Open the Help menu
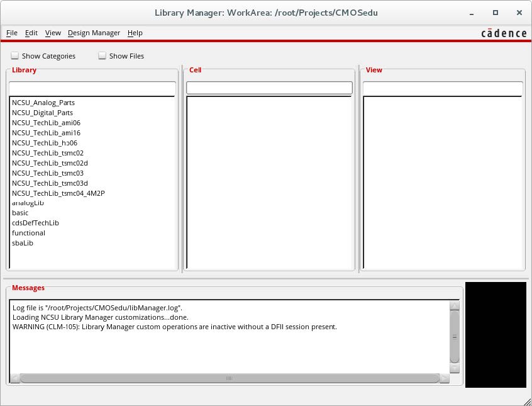The width and height of the screenshot is (532, 406). [135, 33]
